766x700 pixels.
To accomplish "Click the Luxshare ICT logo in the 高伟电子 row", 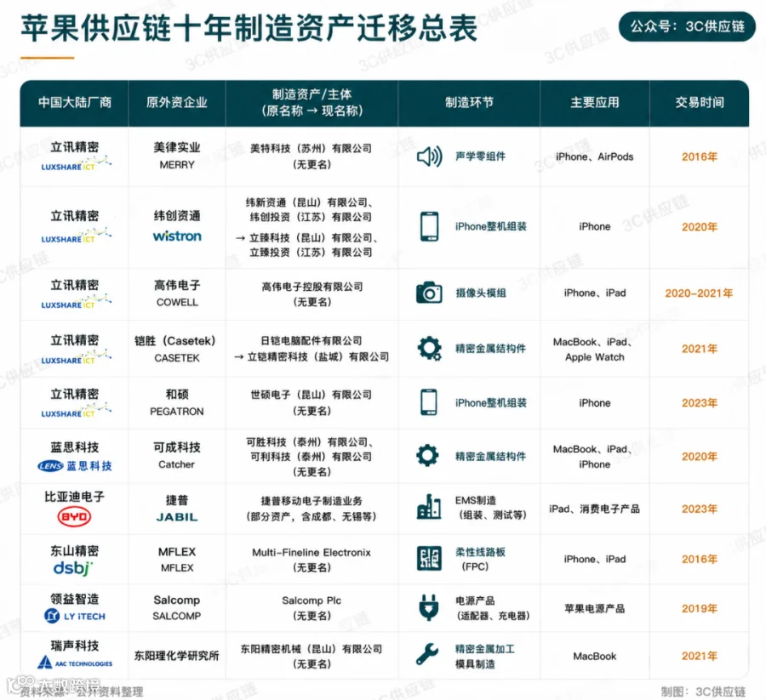I will point(76,302).
